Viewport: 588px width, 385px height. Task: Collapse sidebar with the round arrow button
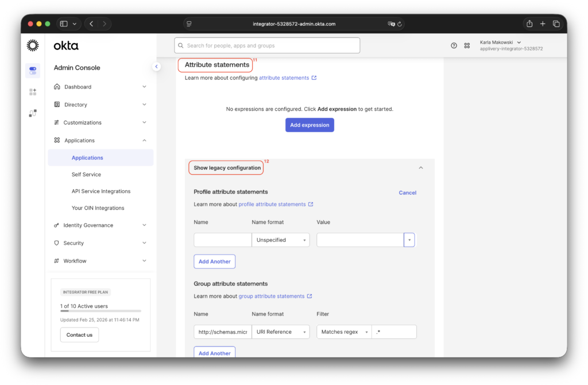(156, 67)
